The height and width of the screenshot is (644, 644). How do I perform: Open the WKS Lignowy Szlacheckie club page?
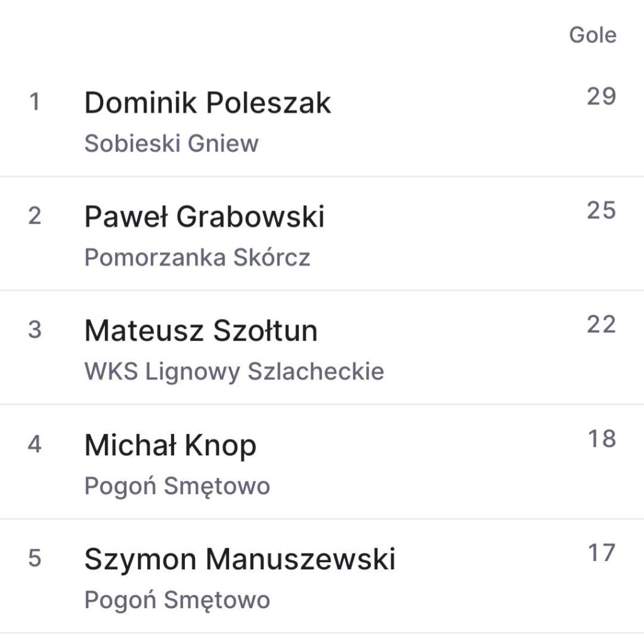(x=234, y=371)
